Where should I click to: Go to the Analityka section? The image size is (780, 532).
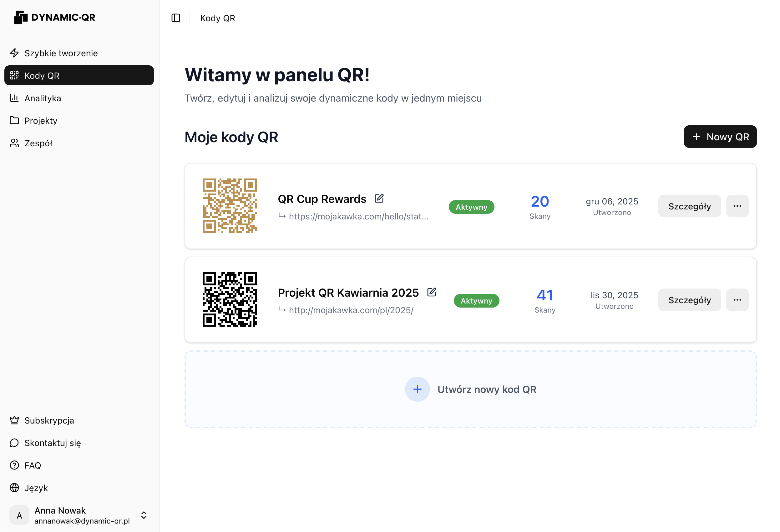[x=43, y=98]
